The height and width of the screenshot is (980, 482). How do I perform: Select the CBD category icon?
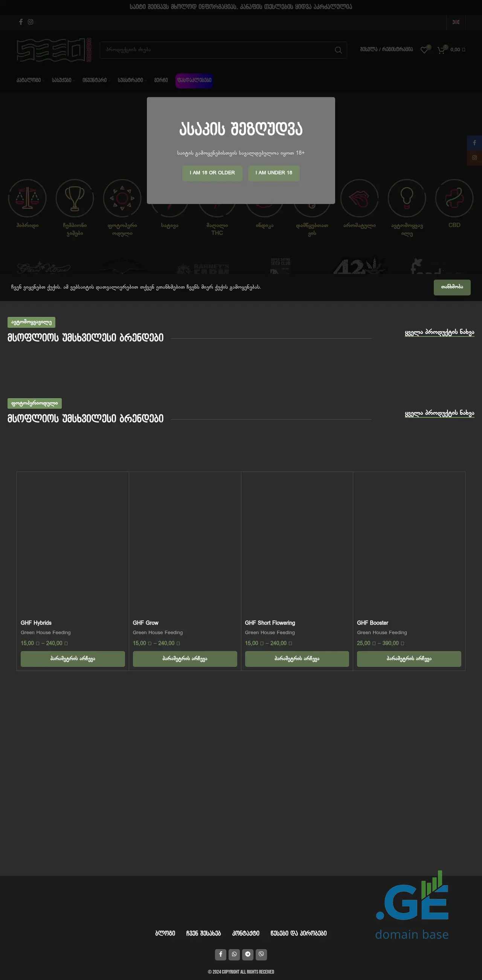click(454, 198)
